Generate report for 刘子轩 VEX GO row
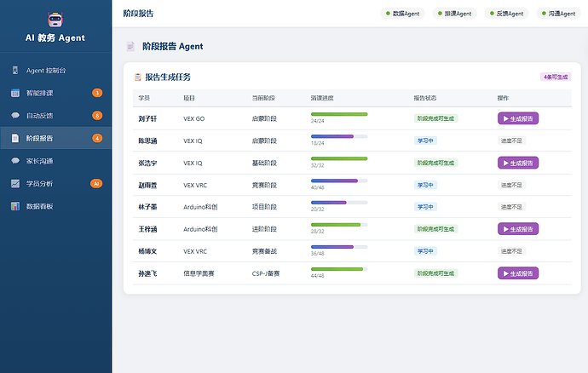This screenshot has height=373, width=588. pyautogui.click(x=518, y=118)
